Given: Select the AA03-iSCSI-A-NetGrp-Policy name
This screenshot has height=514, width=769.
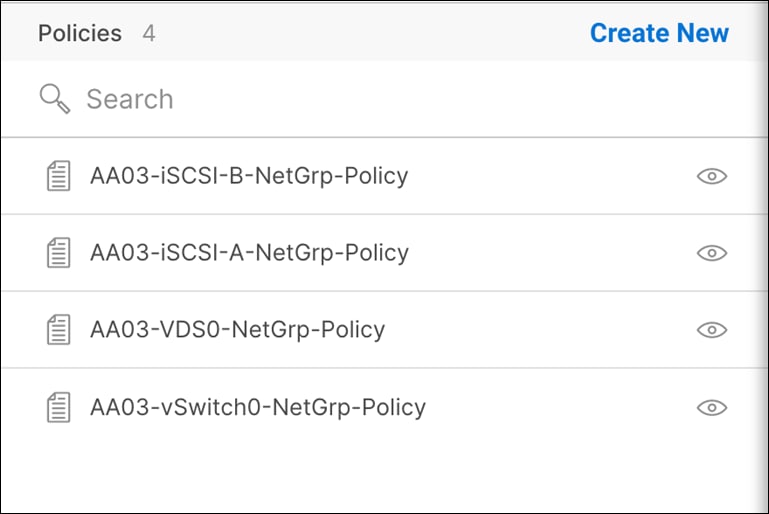Looking at the screenshot, I should (249, 253).
